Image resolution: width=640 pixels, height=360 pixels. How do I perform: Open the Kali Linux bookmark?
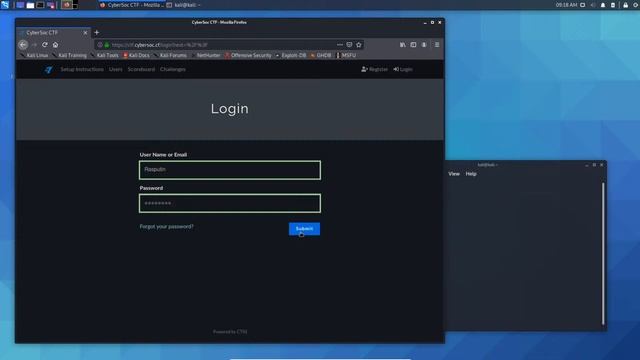coord(34,55)
